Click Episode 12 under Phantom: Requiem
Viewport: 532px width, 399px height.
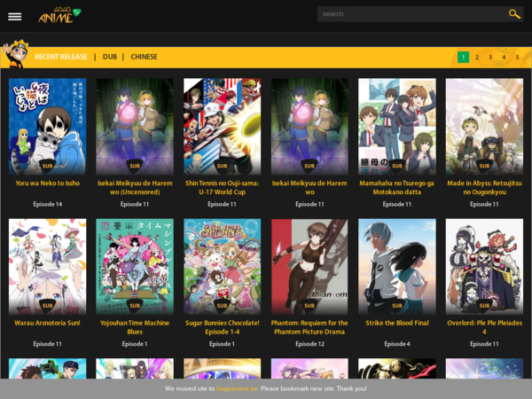(x=309, y=344)
